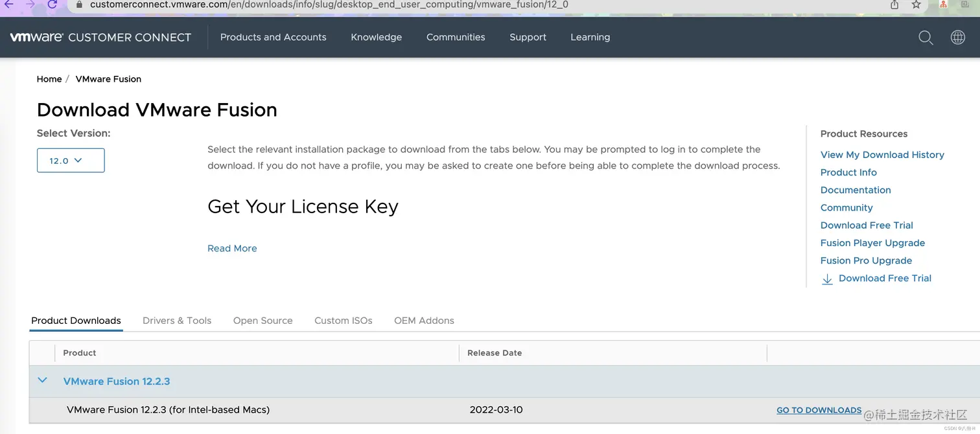Click the search magnifier icon

tap(926, 38)
